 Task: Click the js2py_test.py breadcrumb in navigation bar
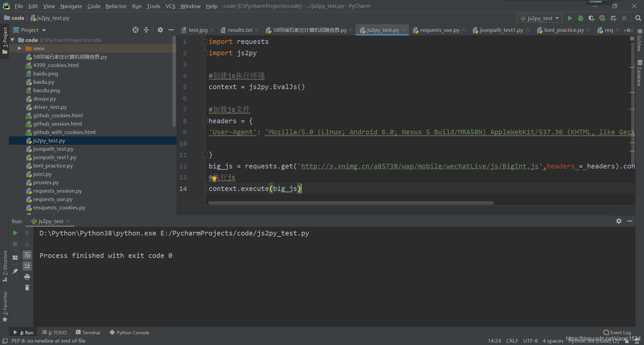click(x=50, y=18)
